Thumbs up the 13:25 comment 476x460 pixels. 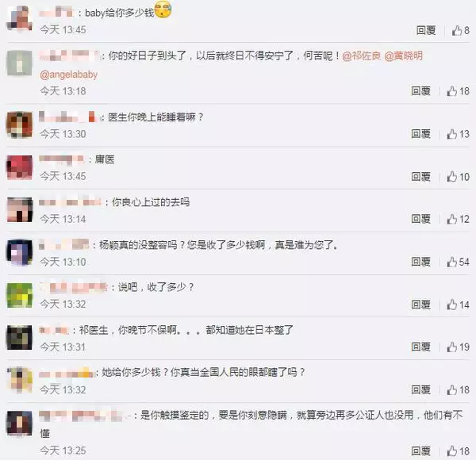pyautogui.click(x=458, y=451)
